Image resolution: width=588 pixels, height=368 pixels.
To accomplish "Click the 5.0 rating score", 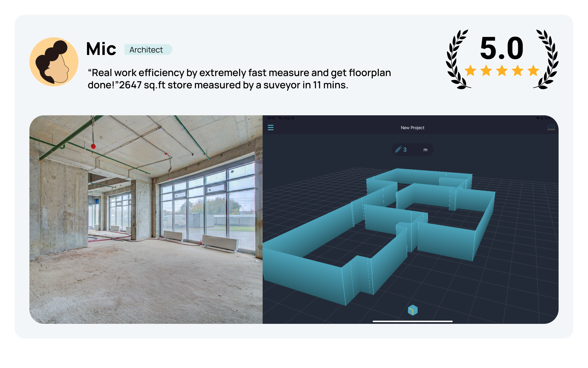I will coord(502,48).
